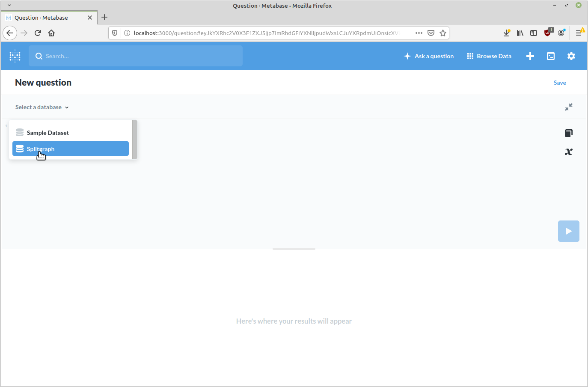Run the query with play button
The width and height of the screenshot is (588, 387).
pos(569,231)
